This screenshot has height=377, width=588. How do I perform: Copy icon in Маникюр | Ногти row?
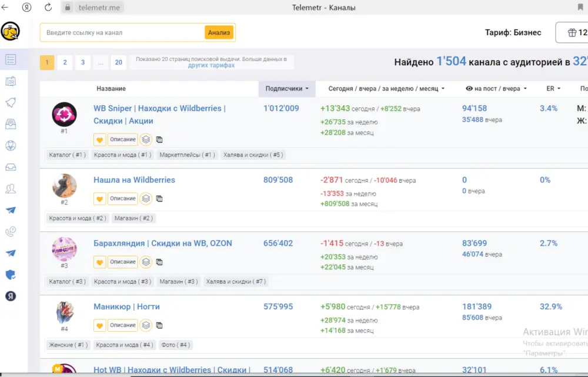pos(159,325)
